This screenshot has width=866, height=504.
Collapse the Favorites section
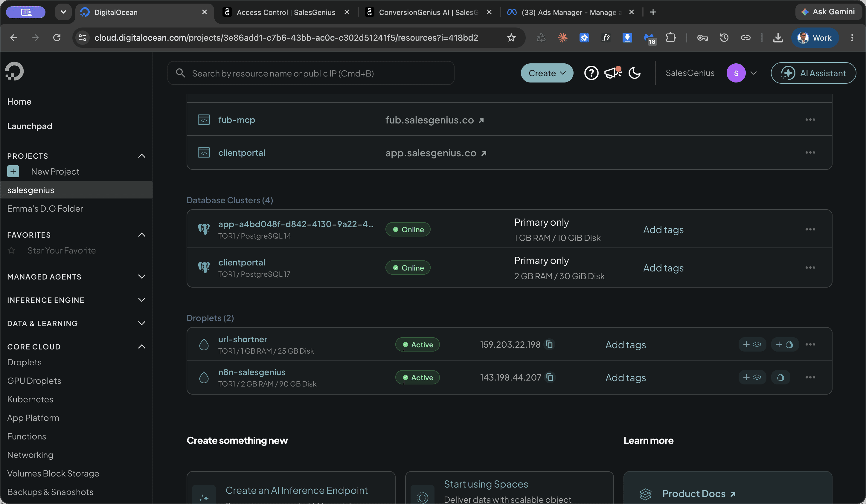point(141,235)
